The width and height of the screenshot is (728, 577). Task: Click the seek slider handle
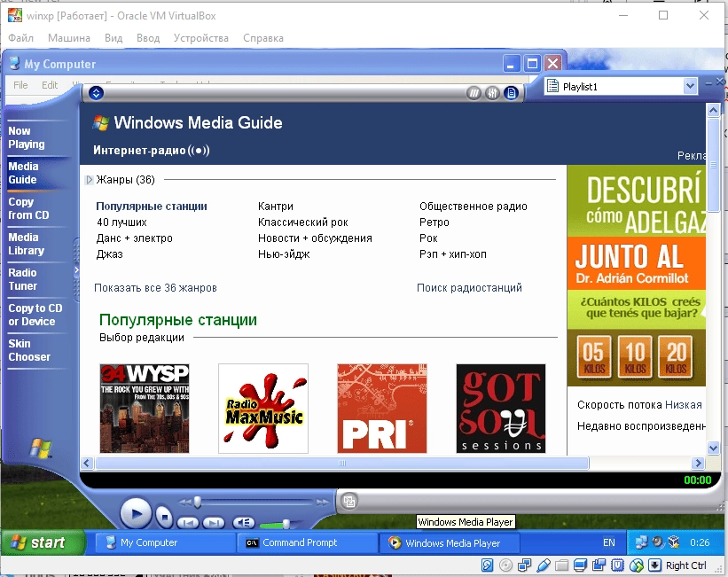pos(198,502)
